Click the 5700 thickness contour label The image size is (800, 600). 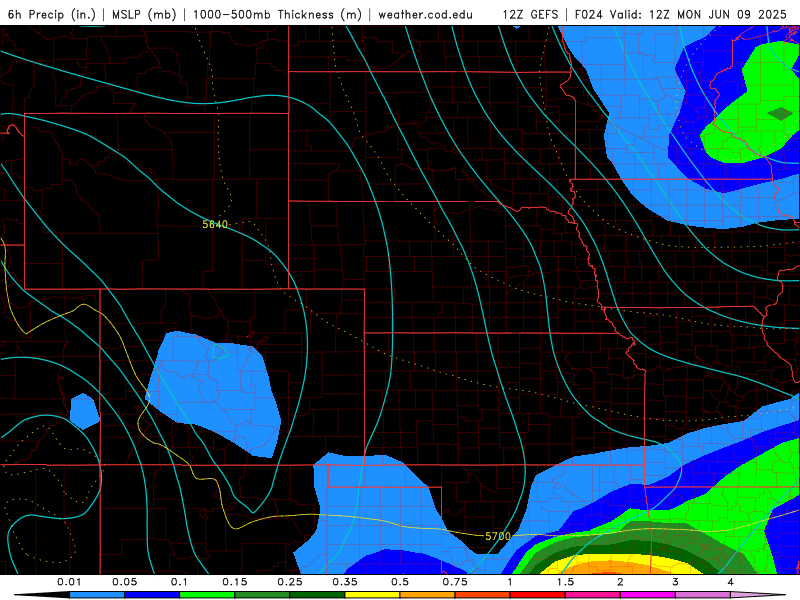pyautogui.click(x=497, y=536)
